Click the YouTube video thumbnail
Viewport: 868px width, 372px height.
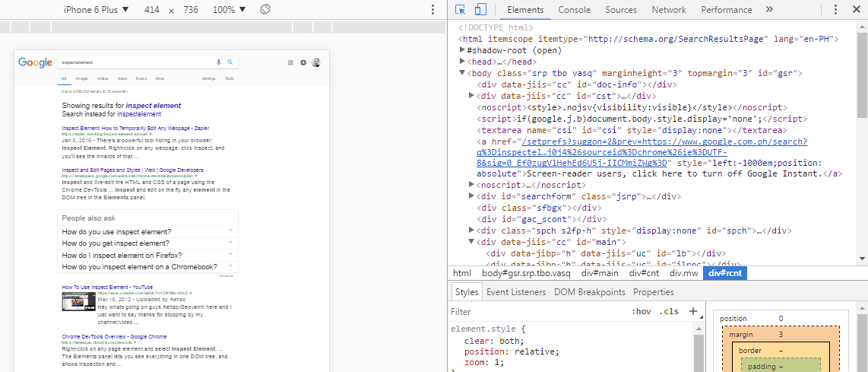coord(78,301)
